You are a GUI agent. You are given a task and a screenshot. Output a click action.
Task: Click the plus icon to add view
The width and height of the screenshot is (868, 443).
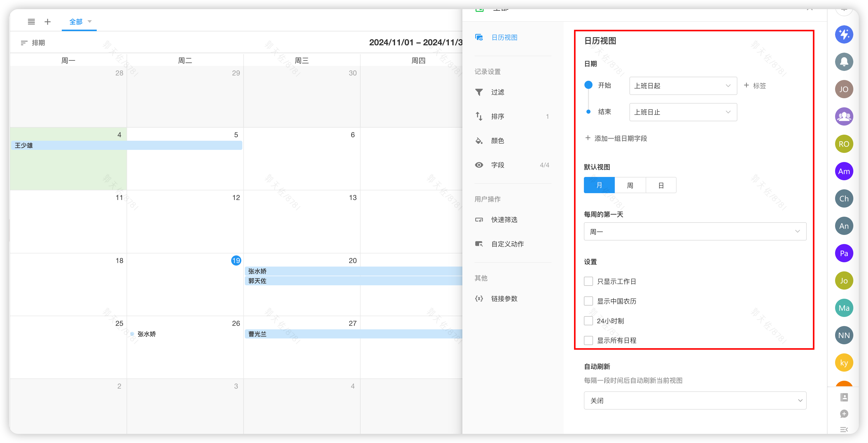tap(48, 22)
